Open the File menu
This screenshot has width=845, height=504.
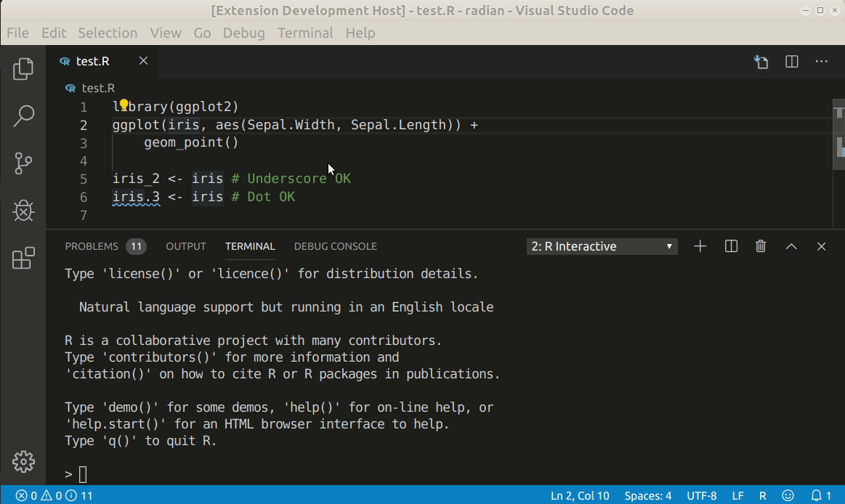pos(17,33)
